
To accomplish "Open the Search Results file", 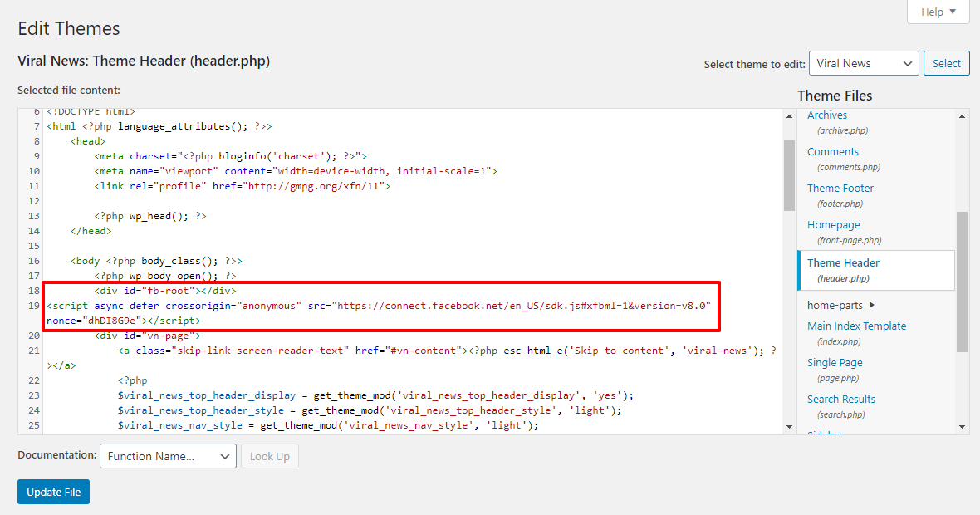I will coord(840,400).
